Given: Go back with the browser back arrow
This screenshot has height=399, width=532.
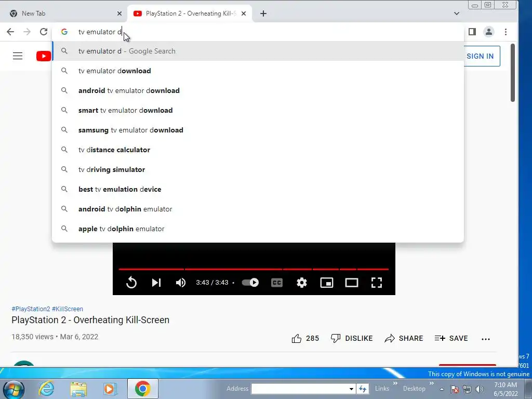Looking at the screenshot, I should click(x=10, y=32).
